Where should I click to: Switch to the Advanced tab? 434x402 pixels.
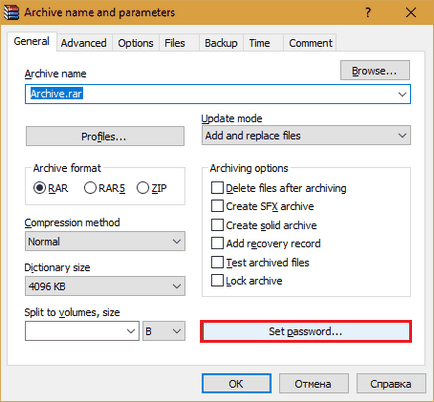tap(84, 43)
